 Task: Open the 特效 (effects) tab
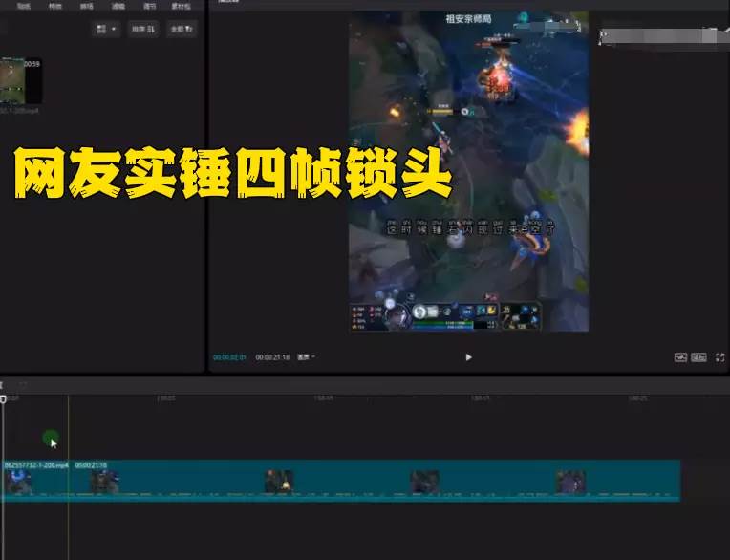click(x=55, y=6)
